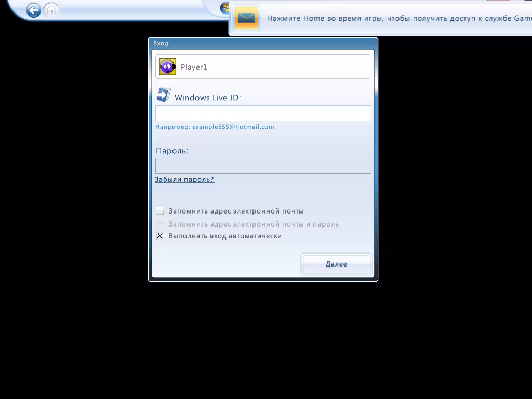Click the Далее button
The height and width of the screenshot is (399, 532).
tap(336, 264)
